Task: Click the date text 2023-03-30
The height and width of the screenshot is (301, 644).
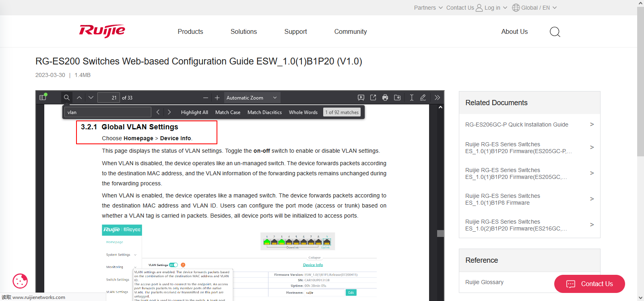Action: pyautogui.click(x=50, y=75)
